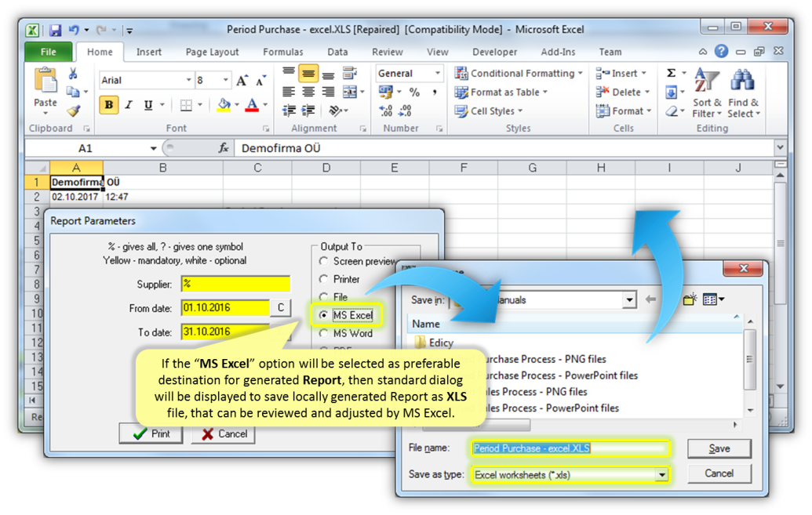The height and width of the screenshot is (515, 812).
Task: Toggle Italic formatting
Action: tap(129, 104)
